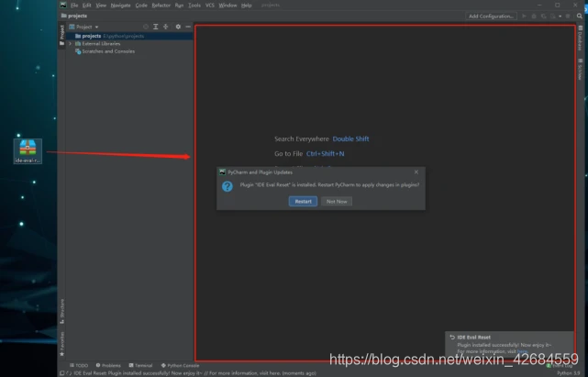Click the PyCharm logo in title bar
This screenshot has height=377, width=588.
click(x=63, y=5)
